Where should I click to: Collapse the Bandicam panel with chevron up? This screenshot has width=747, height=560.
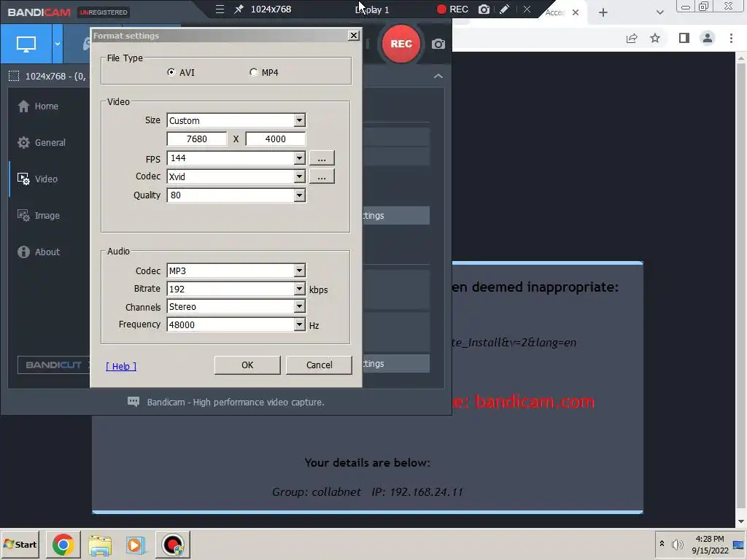click(438, 76)
